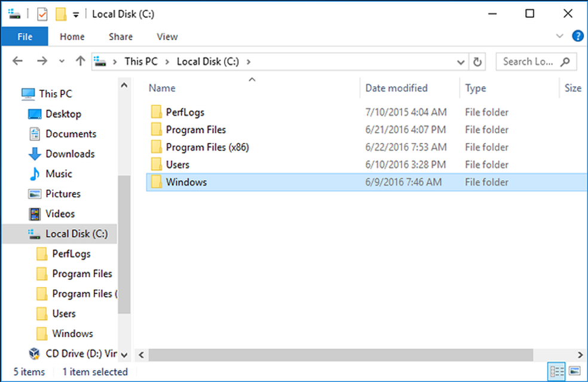The height and width of the screenshot is (382, 588).
Task: Expand the address bar history dropdown
Action: (x=461, y=62)
